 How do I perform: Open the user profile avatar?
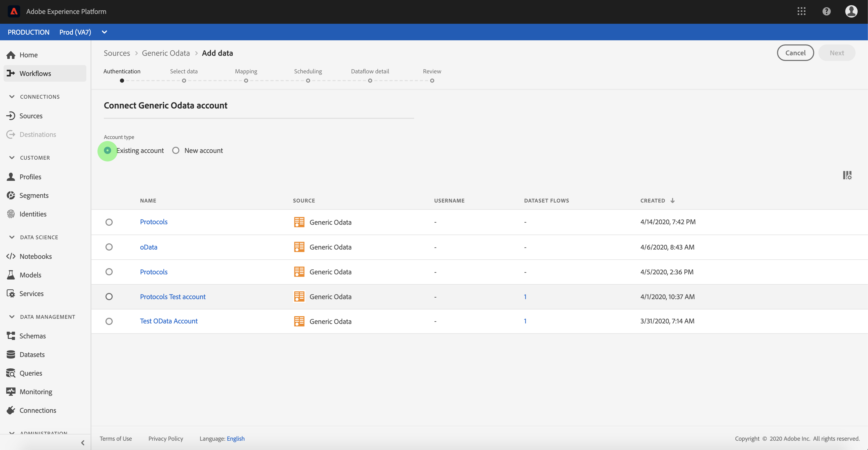(x=851, y=11)
